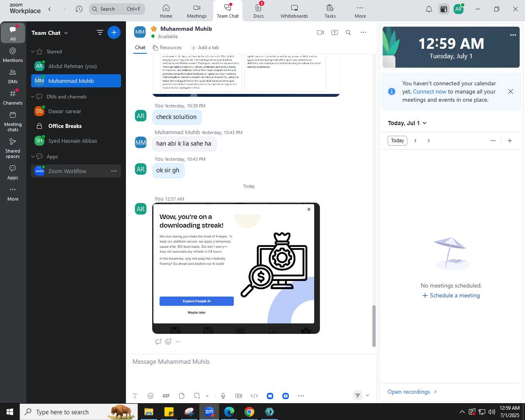Click the Message Muhammad Muhib field

(251, 362)
